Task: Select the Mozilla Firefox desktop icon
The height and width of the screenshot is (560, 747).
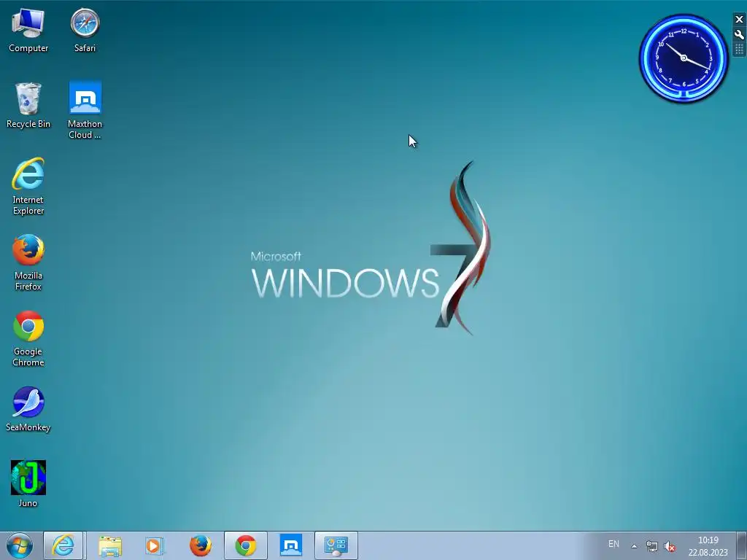Action: pos(28,262)
